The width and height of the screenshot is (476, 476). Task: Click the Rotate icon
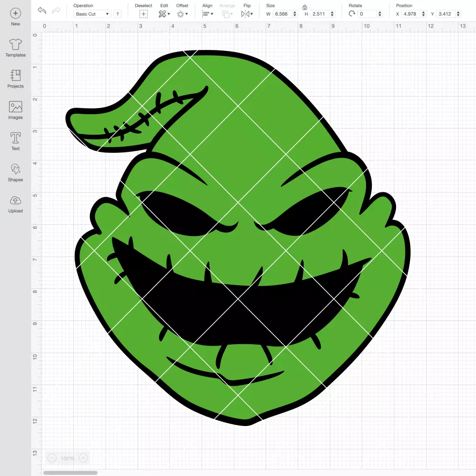(x=352, y=14)
